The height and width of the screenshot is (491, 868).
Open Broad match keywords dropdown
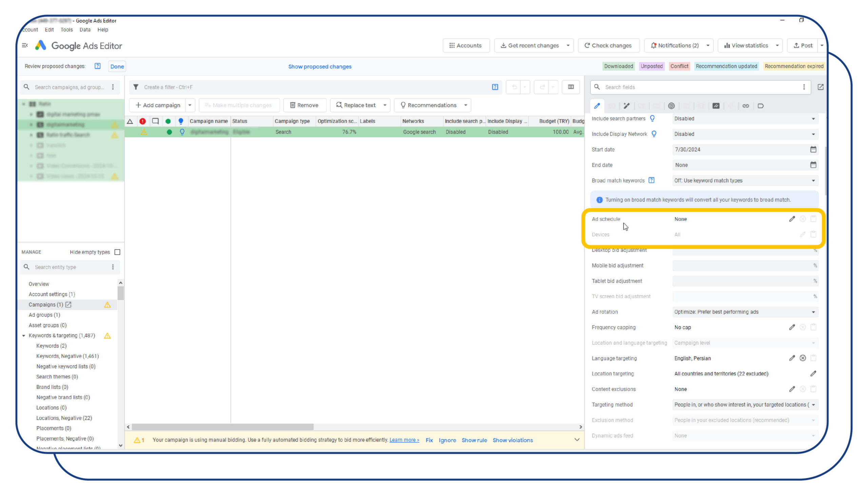point(745,180)
